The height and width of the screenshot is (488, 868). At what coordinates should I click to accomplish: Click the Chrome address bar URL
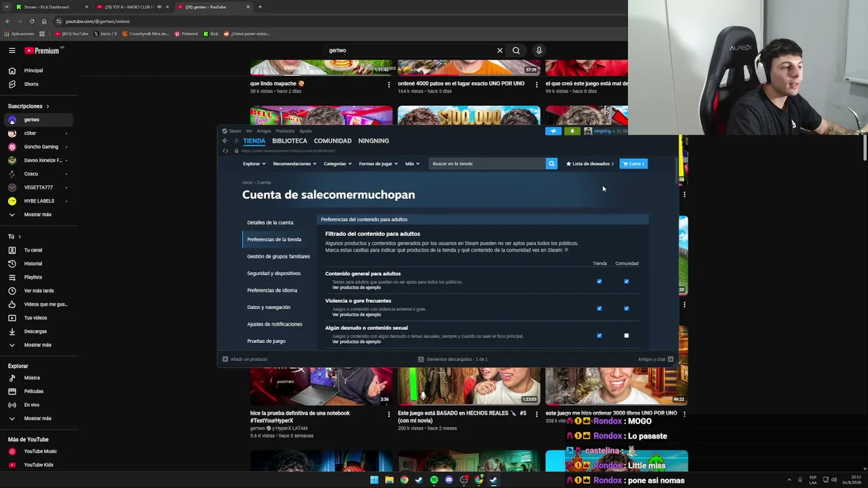click(98, 21)
